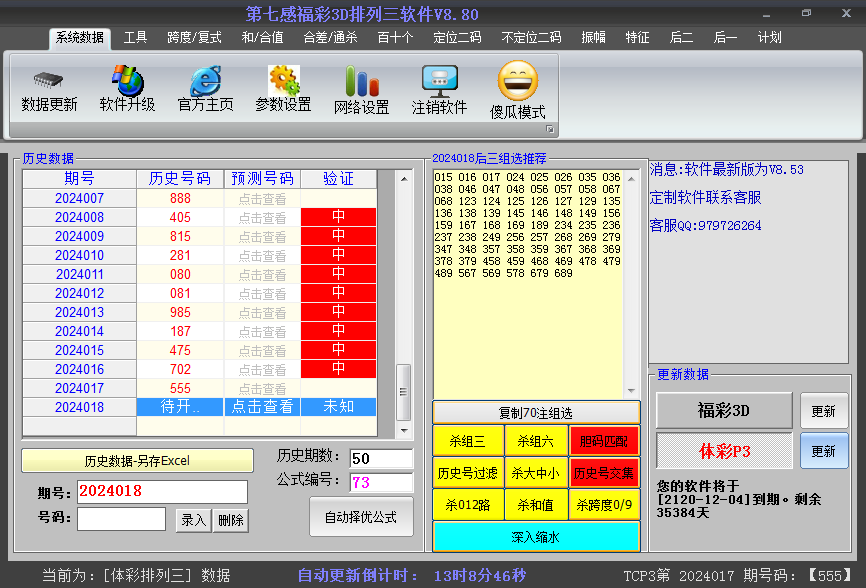
Task: Click the 杀012路 button
Action: click(468, 505)
